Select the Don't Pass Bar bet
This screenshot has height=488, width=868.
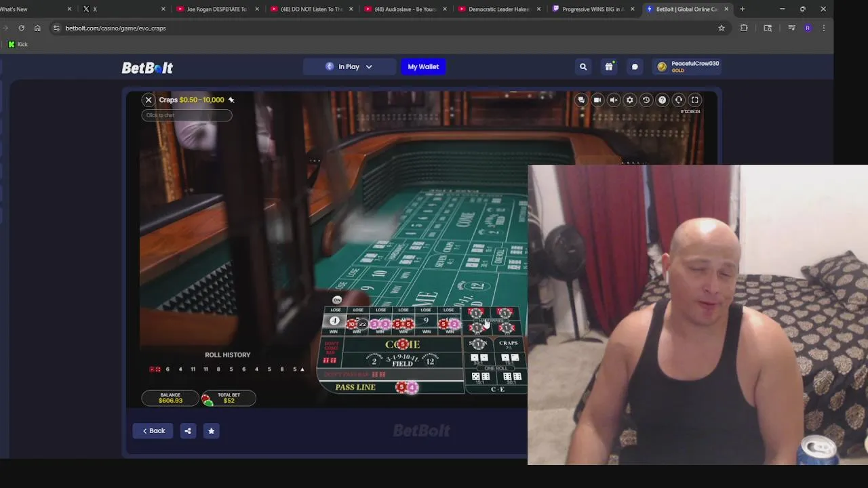(391, 374)
